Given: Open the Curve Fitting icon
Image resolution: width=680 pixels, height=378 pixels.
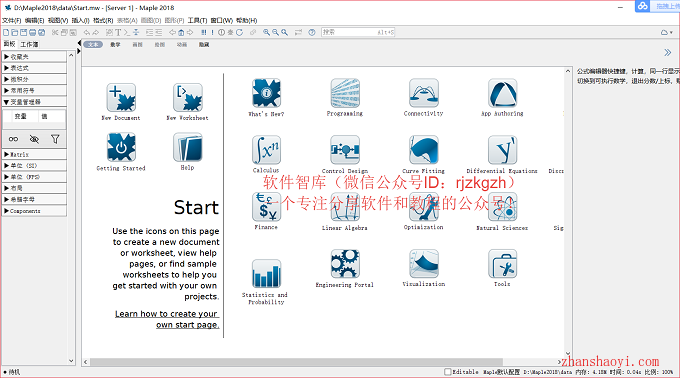Looking at the screenshot, I should [424, 150].
